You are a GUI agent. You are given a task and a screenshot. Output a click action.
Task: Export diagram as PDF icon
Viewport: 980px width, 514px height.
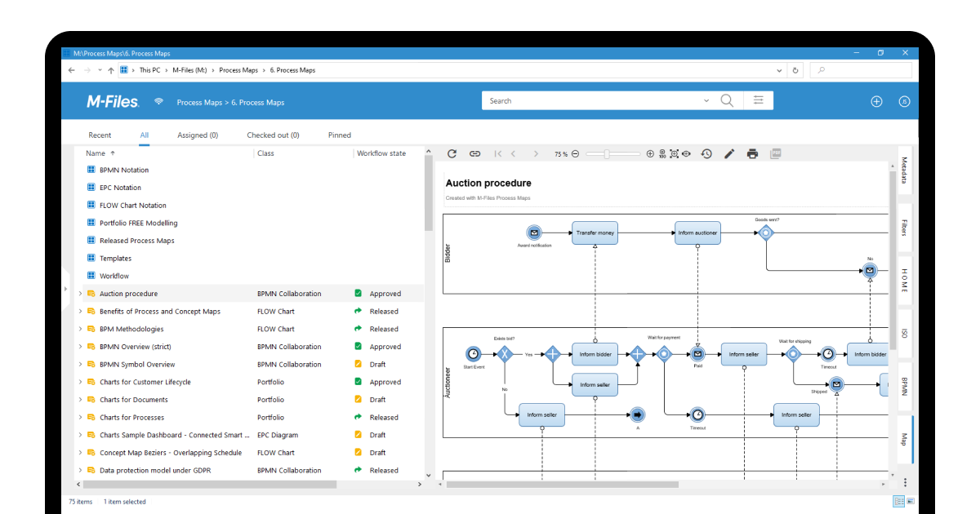(776, 153)
